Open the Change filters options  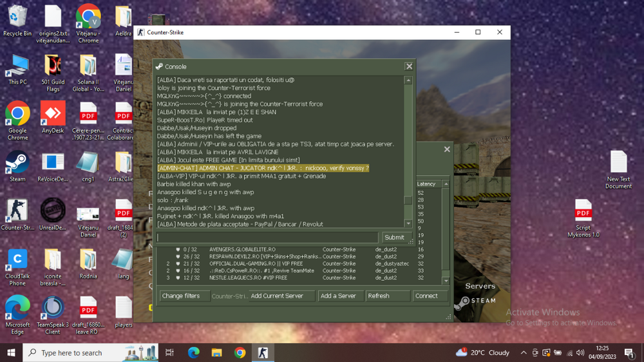pos(184,296)
